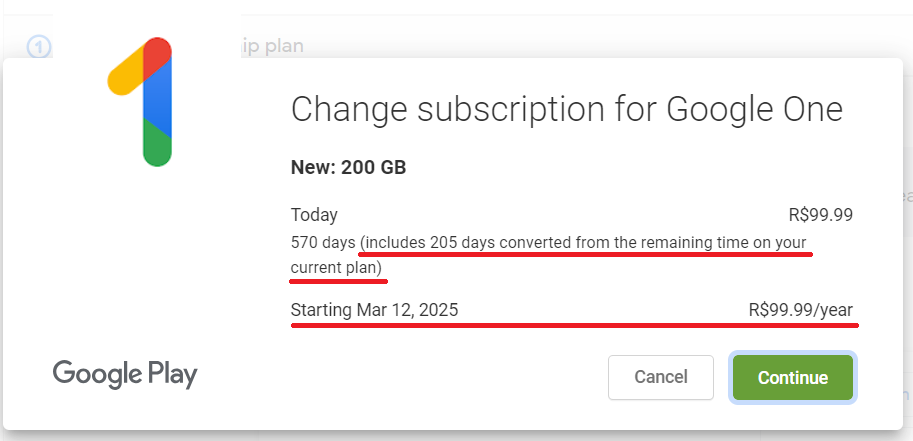Click the R$99.99/year renewal price

click(x=800, y=310)
